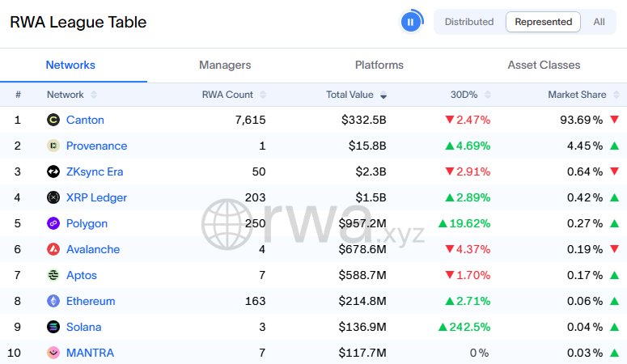Image resolution: width=627 pixels, height=364 pixels.
Task: Select the Distributed view toggle
Action: [x=468, y=22]
